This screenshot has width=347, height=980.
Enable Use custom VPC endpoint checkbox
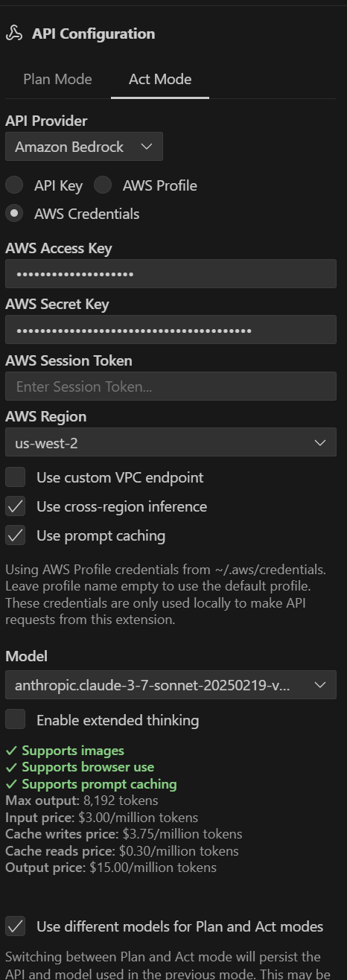point(16,477)
